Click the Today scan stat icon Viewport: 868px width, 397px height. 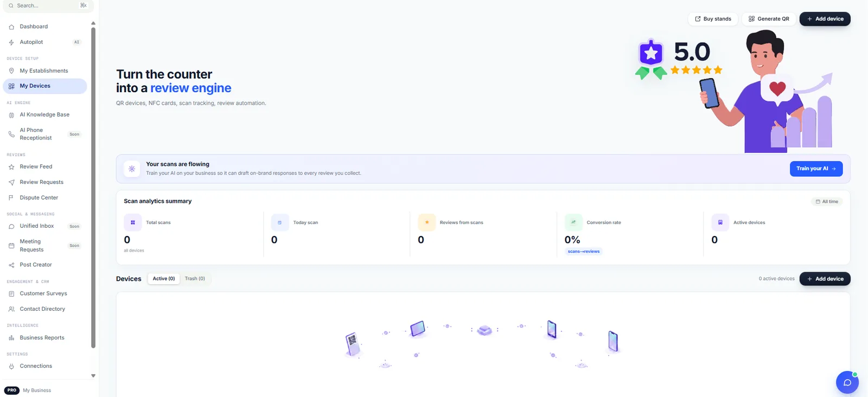pos(280,222)
